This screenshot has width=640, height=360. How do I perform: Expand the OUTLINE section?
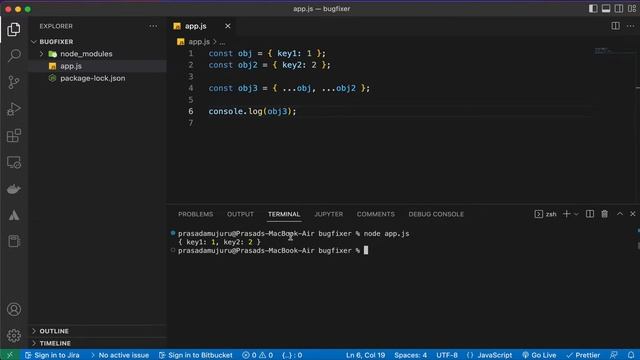[x=97, y=331]
